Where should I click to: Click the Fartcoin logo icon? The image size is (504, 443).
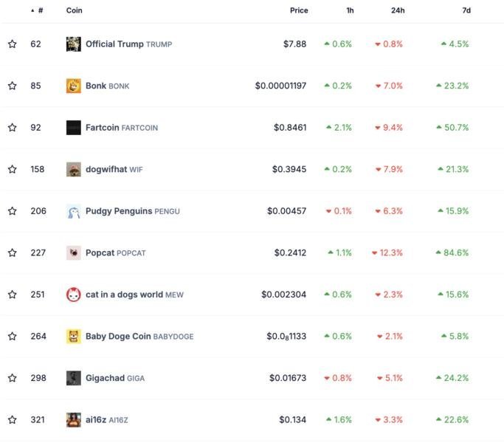(73, 128)
